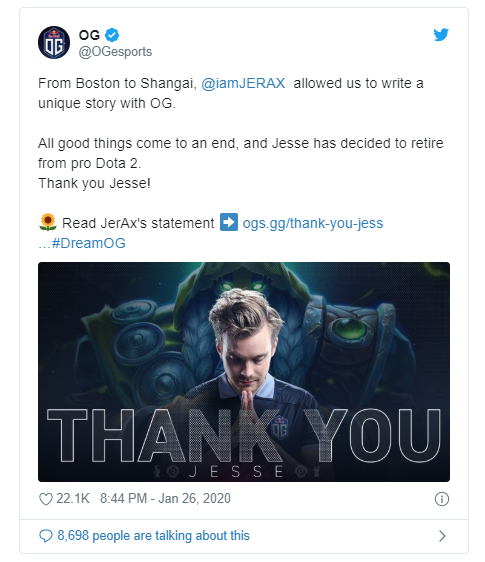485x562 pixels.
Task: Open the #DreamOG hashtag
Action: (89, 243)
